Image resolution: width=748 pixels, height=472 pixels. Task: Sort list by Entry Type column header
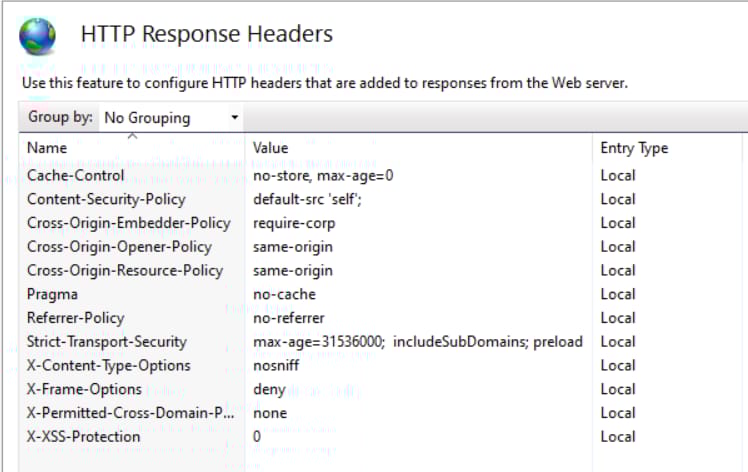[634, 148]
